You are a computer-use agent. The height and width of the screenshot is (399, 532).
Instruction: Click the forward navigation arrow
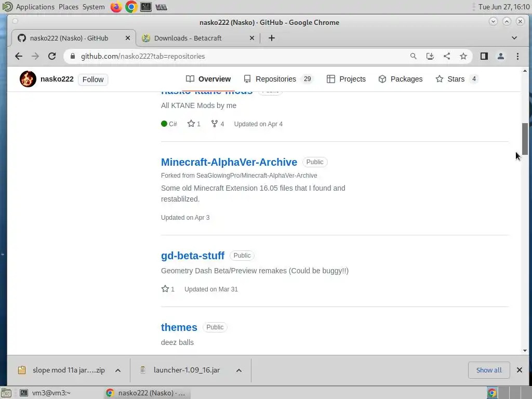[35, 56]
